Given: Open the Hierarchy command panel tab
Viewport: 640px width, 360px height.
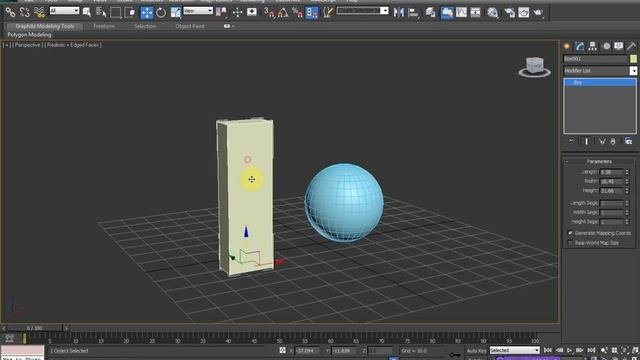Looking at the screenshot, I should [x=593, y=46].
